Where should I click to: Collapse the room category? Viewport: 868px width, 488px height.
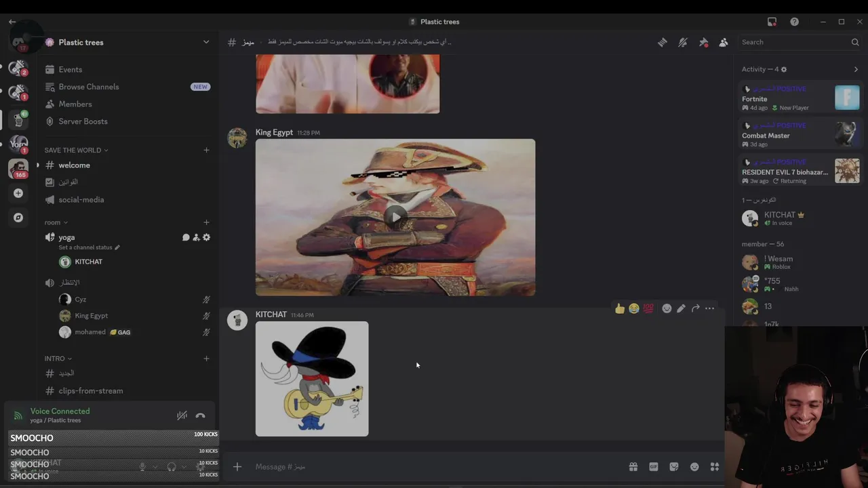56,222
